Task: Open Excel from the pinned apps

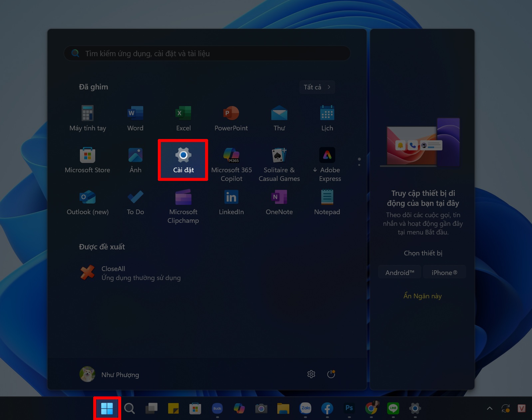Action: [x=183, y=118]
